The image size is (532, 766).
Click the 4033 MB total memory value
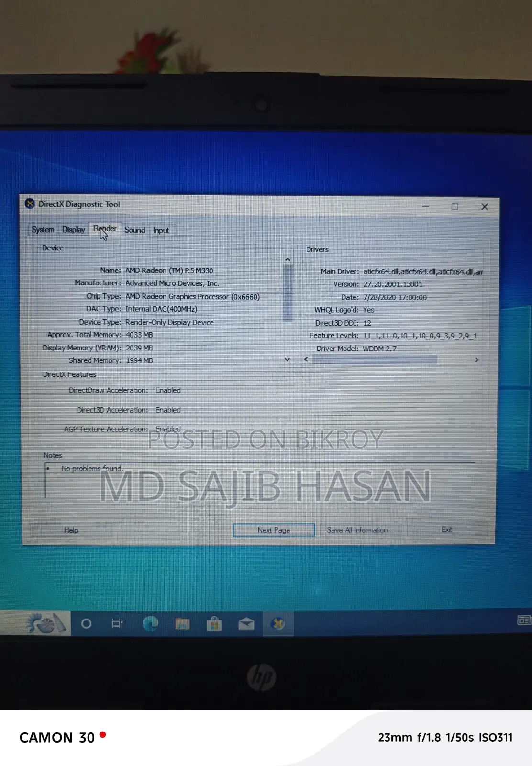tap(139, 335)
